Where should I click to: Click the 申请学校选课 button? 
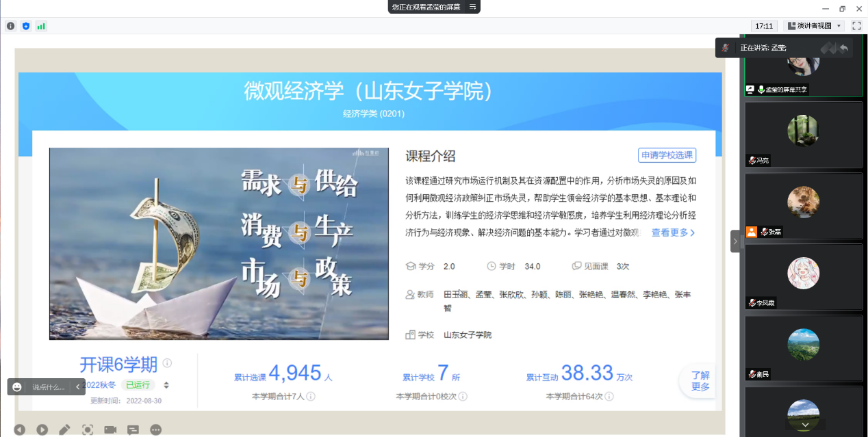(666, 155)
